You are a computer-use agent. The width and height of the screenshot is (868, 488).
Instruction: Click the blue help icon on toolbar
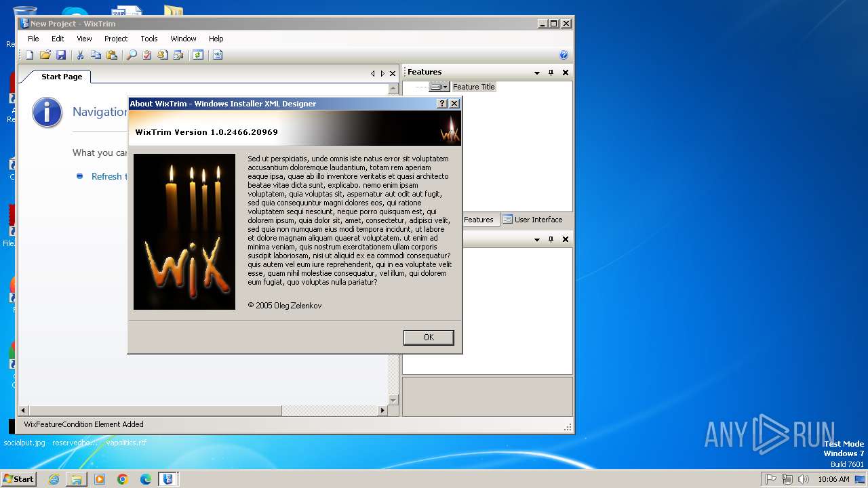[x=564, y=55]
